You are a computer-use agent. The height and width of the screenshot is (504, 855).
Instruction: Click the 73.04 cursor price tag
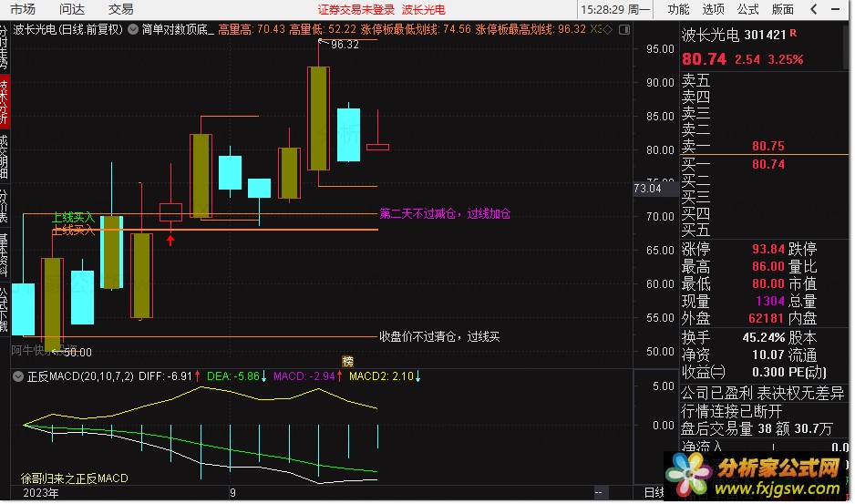point(648,189)
